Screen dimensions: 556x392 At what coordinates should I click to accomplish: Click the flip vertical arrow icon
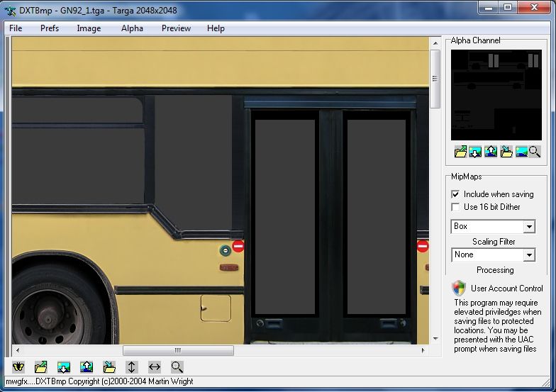click(x=131, y=367)
